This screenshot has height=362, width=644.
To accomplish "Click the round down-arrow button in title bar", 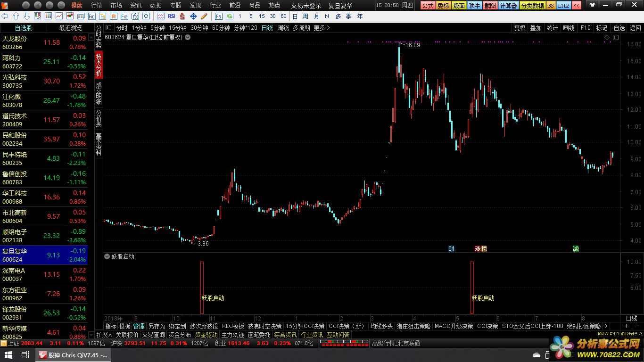I will 61,5.
